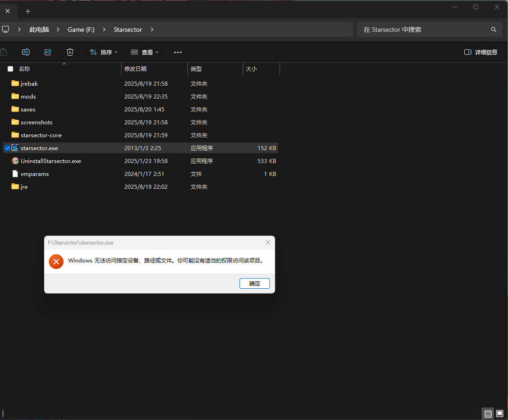Switch to large thumbnails view icon

[500, 414]
